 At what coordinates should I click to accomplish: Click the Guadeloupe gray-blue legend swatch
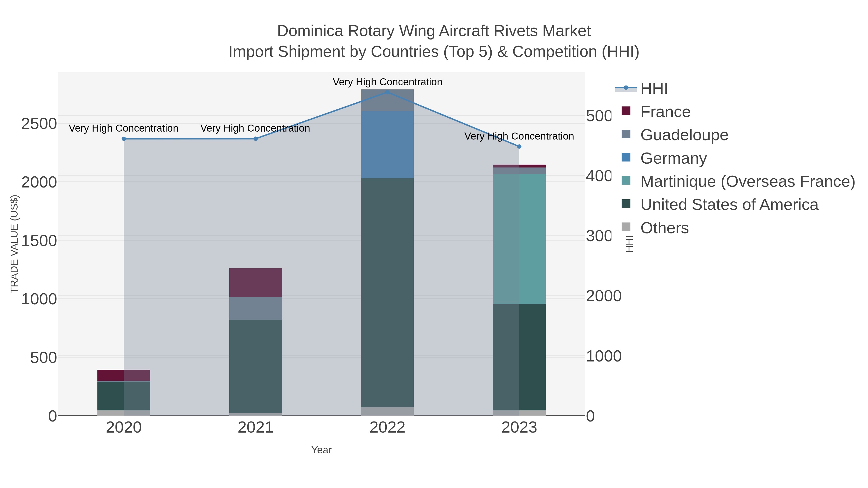click(626, 134)
